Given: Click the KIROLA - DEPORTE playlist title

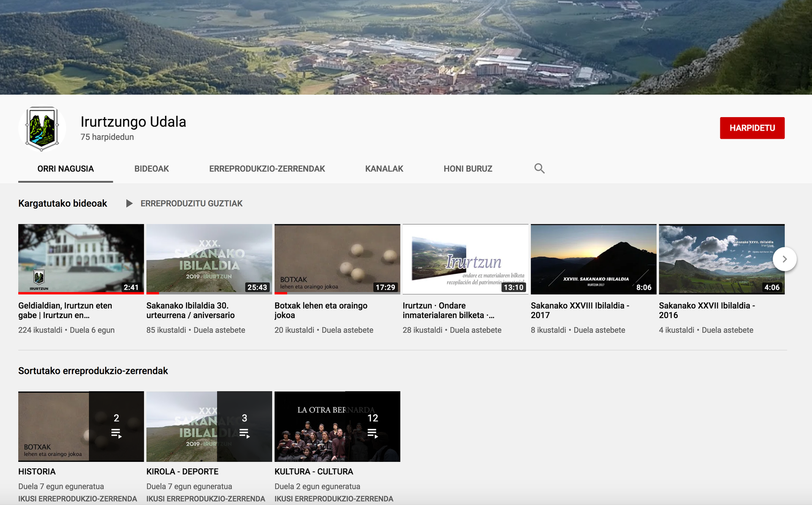Looking at the screenshot, I should point(182,472).
